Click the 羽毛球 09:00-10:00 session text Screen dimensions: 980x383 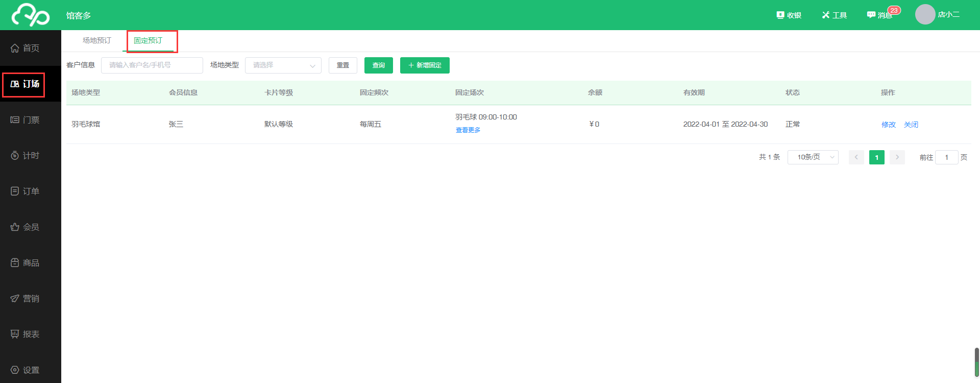[x=486, y=117]
